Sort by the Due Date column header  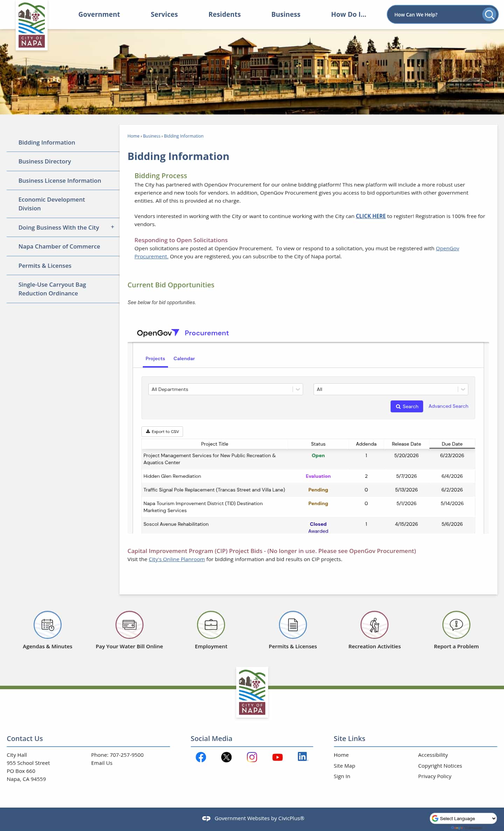[452, 444]
